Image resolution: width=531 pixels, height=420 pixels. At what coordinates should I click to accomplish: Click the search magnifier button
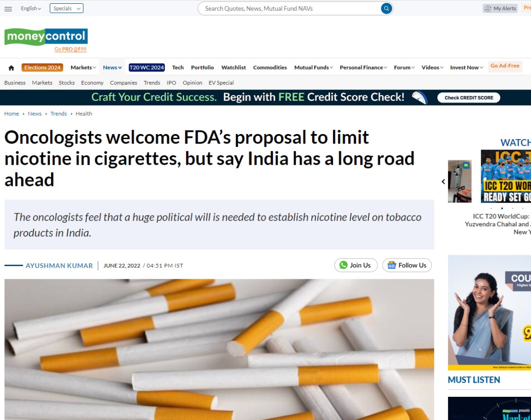(x=386, y=9)
